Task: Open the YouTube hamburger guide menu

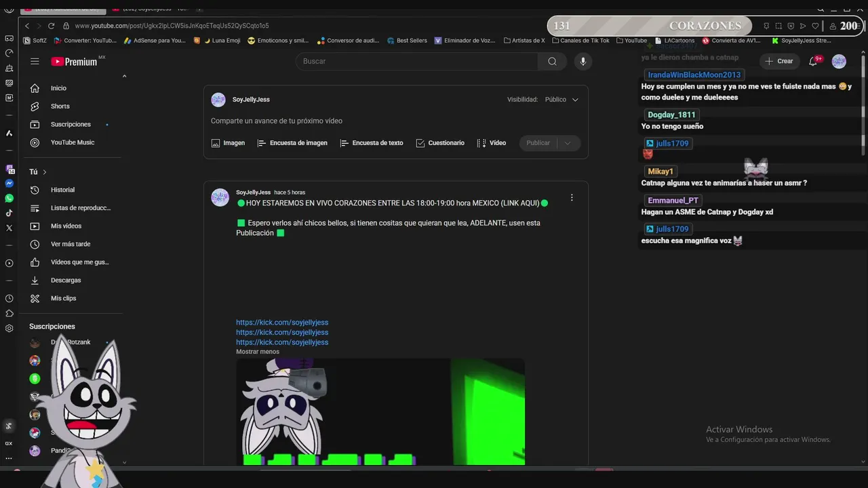Action: click(x=35, y=61)
